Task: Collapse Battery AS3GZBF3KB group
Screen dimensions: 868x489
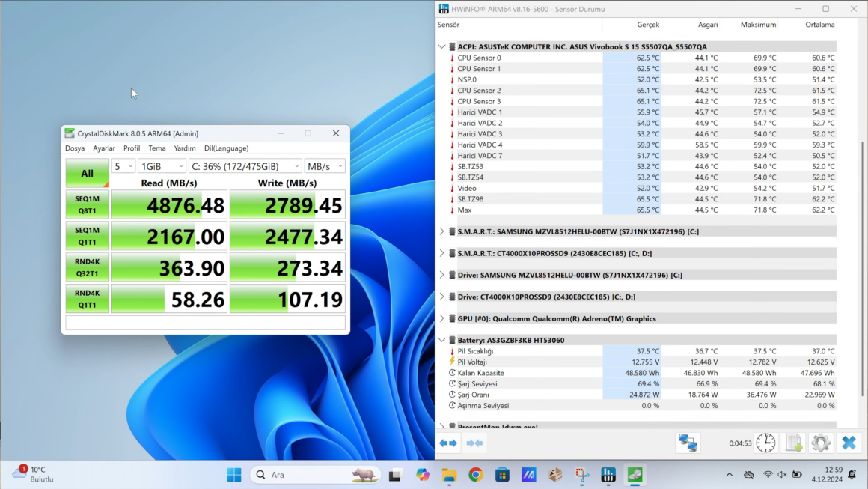Action: pyautogui.click(x=441, y=340)
